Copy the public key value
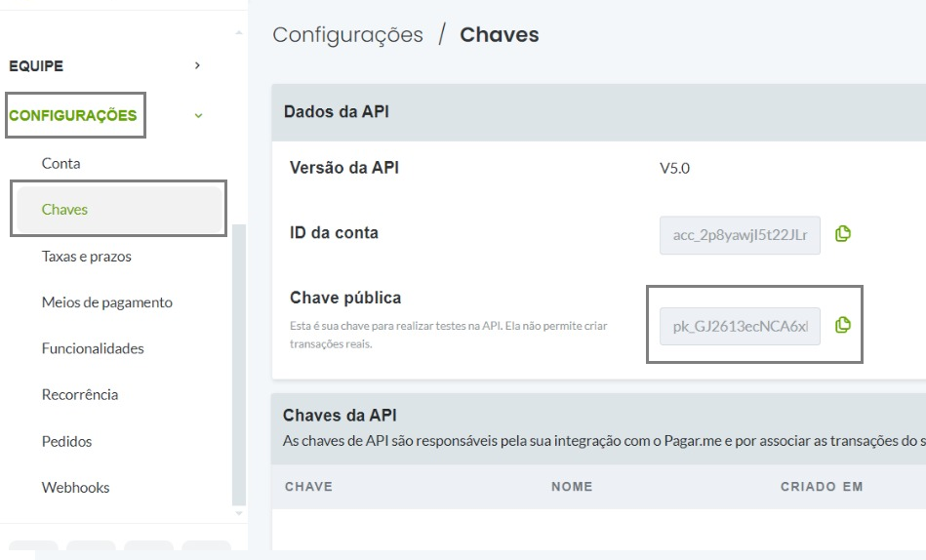This screenshot has height=560, width=926. coord(843,325)
